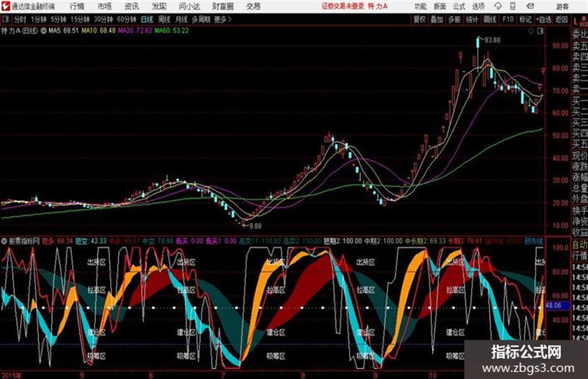
Task: Switch to the 30分钟 period tab
Action: (x=103, y=19)
